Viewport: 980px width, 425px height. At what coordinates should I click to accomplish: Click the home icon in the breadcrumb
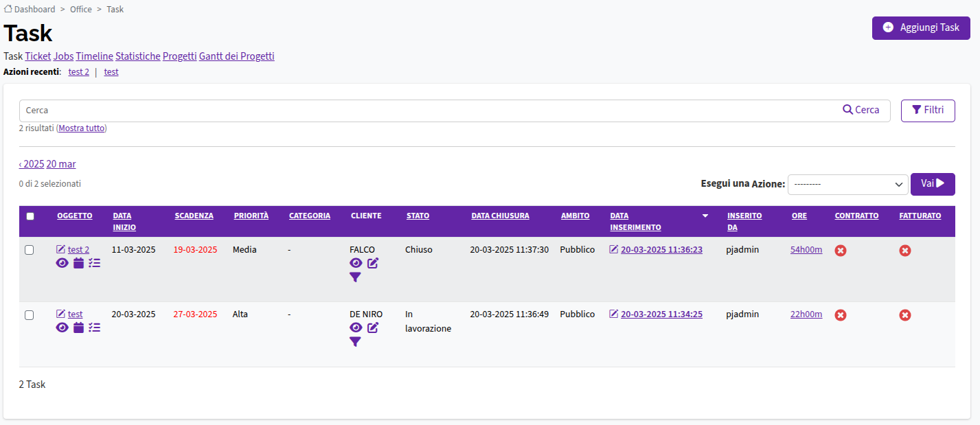pyautogui.click(x=8, y=9)
